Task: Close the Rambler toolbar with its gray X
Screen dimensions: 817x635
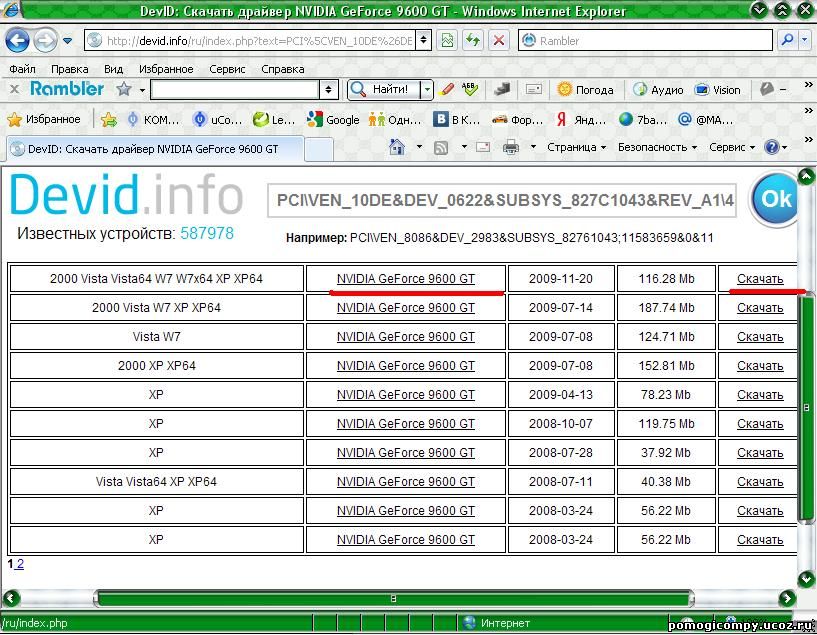Action: tap(15, 89)
